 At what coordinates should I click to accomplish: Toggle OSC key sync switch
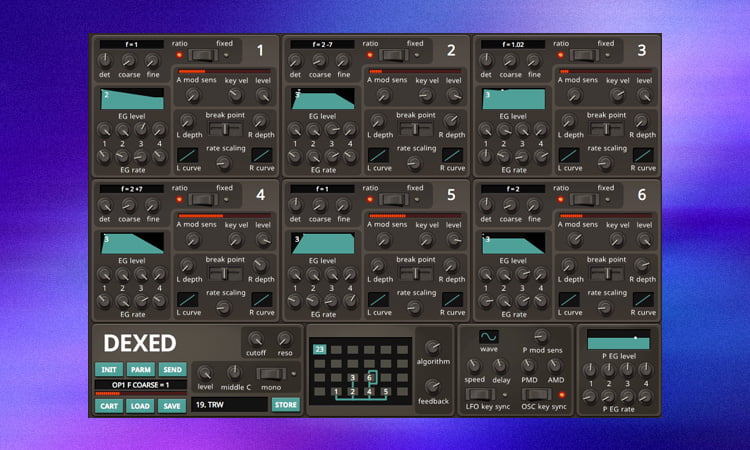point(532,393)
